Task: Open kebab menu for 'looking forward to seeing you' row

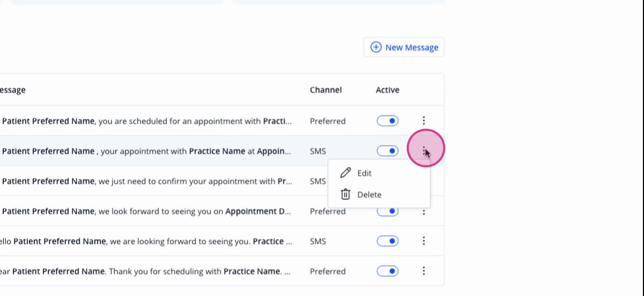Action: click(423, 241)
